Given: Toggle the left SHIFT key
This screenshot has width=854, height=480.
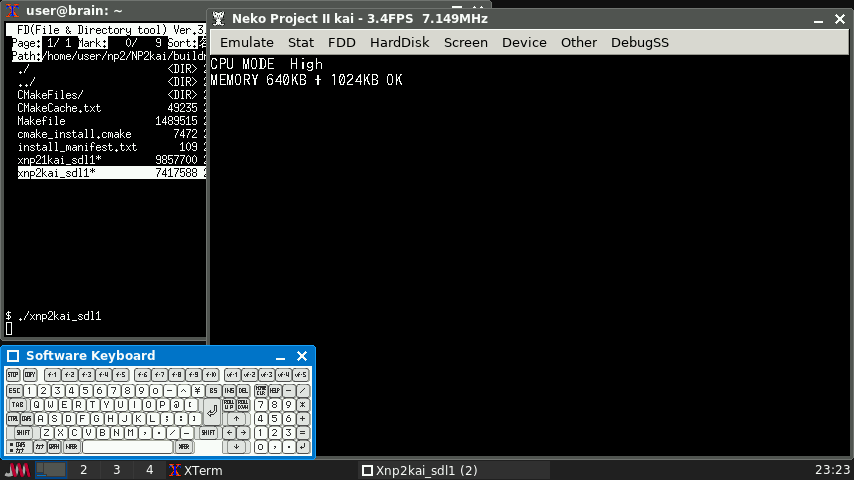Looking at the screenshot, I should [x=23, y=433].
